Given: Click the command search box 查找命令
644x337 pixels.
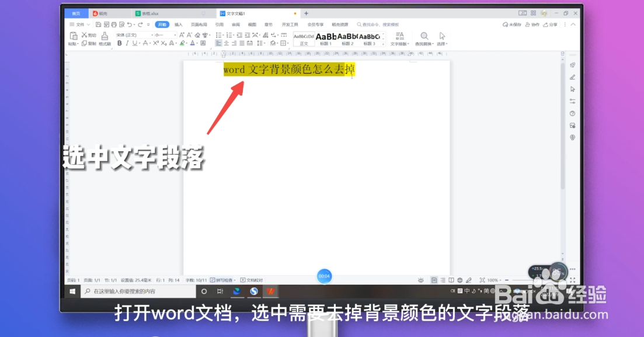Looking at the screenshot, I should click(x=378, y=25).
